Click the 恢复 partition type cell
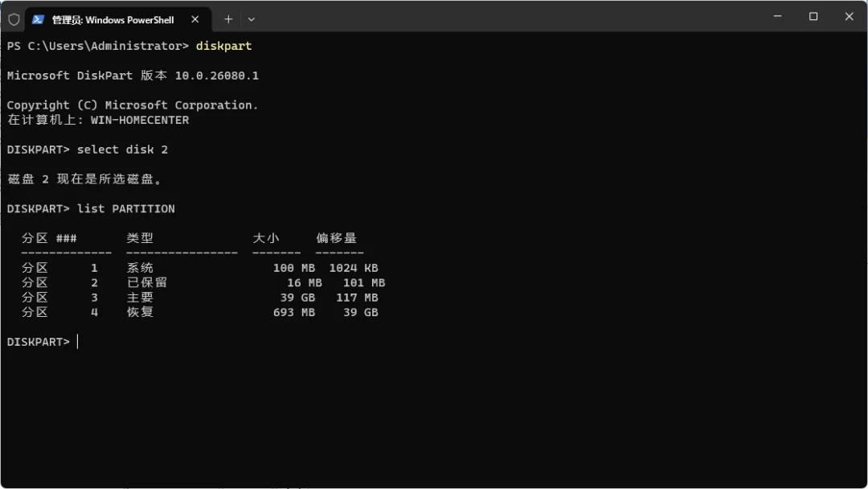The height and width of the screenshot is (489, 868). (x=140, y=312)
